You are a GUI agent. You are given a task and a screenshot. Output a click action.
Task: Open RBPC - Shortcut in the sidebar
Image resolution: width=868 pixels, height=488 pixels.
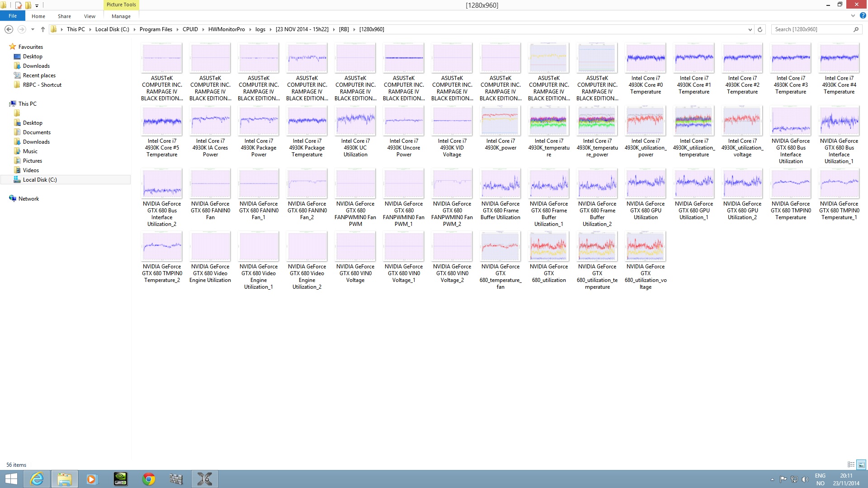click(42, 85)
